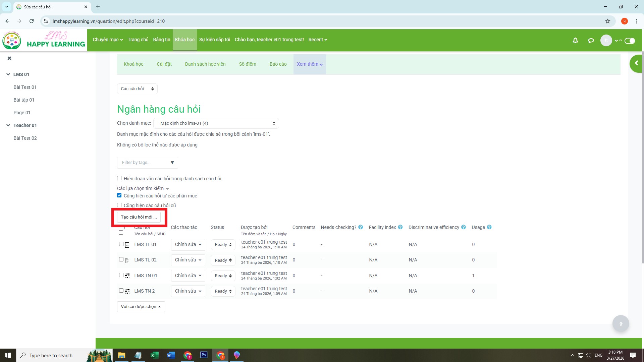The width and height of the screenshot is (644, 362).
Task: Click help icon beside Needs checking?
Action: [x=361, y=227]
